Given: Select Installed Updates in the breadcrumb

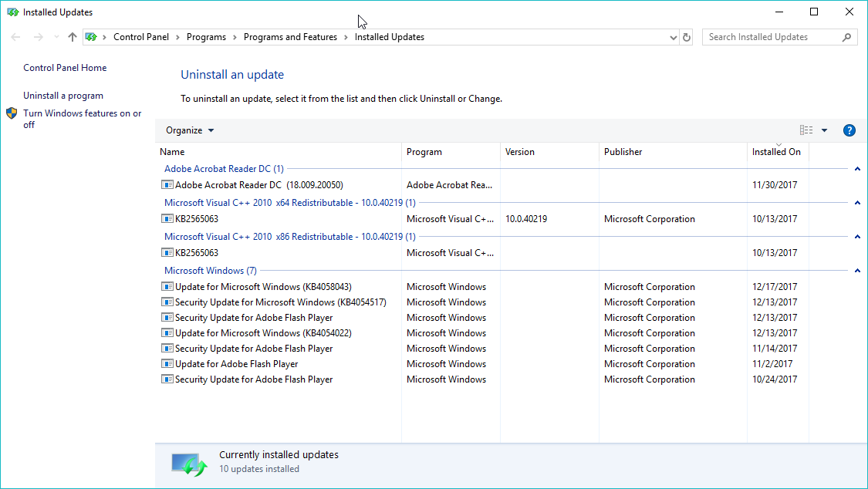Looking at the screenshot, I should click(x=389, y=37).
